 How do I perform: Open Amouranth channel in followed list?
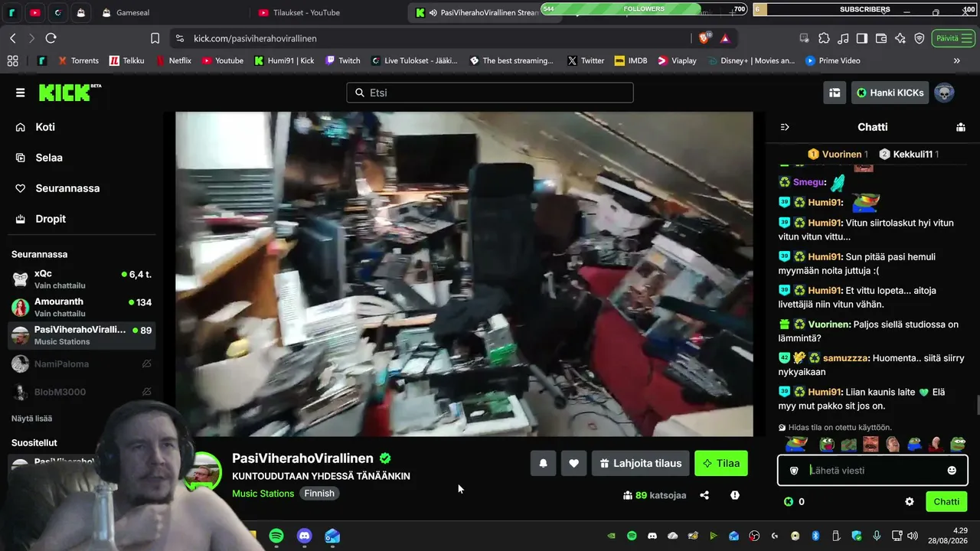(81, 307)
